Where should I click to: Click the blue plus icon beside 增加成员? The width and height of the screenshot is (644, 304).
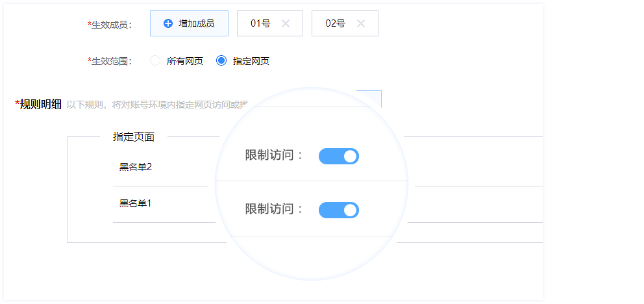coord(168,23)
